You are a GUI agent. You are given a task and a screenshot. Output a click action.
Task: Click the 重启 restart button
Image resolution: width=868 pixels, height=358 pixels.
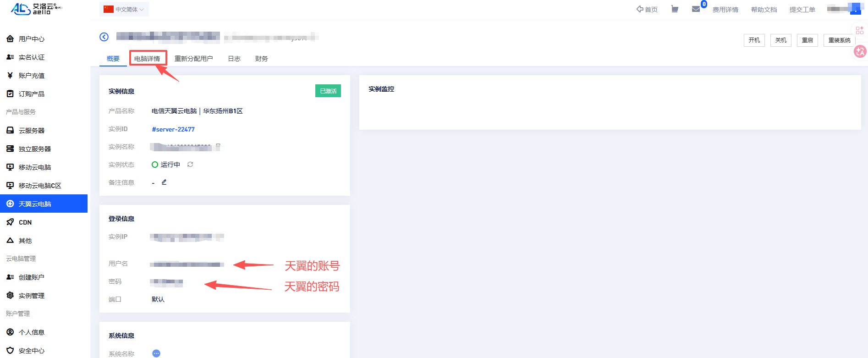(807, 40)
